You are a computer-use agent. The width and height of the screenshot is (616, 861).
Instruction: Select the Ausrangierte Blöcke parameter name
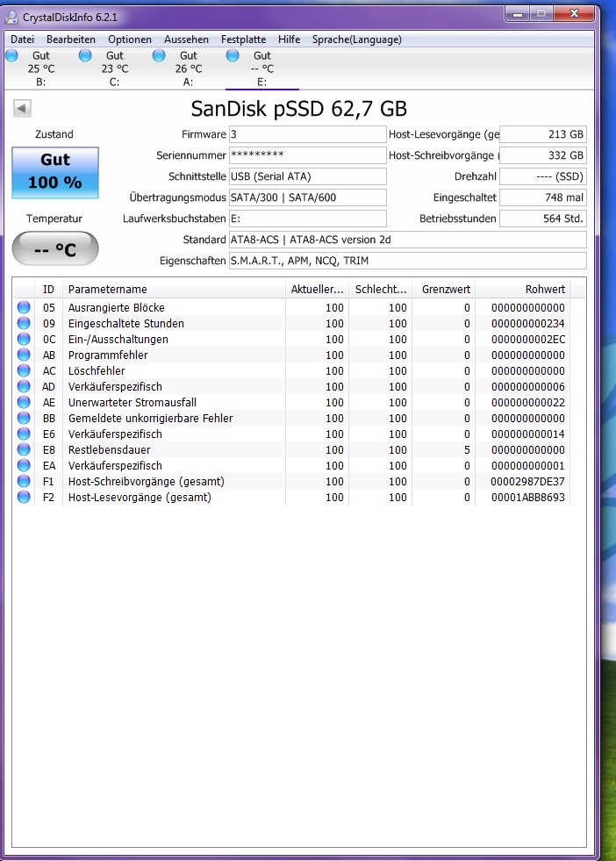[x=117, y=307]
